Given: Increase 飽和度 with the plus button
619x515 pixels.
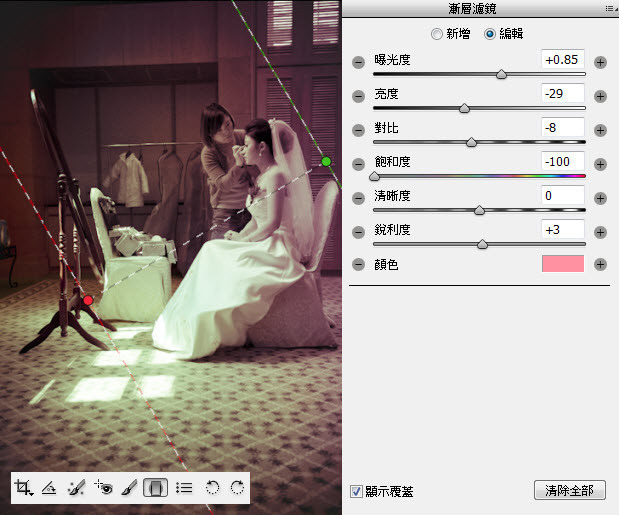Looking at the screenshot, I should pyautogui.click(x=600, y=164).
